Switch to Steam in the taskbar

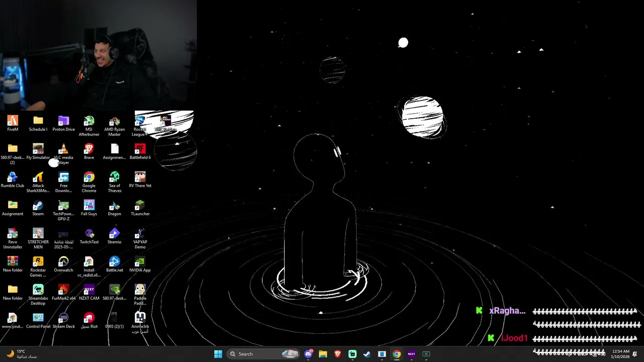coord(367,354)
